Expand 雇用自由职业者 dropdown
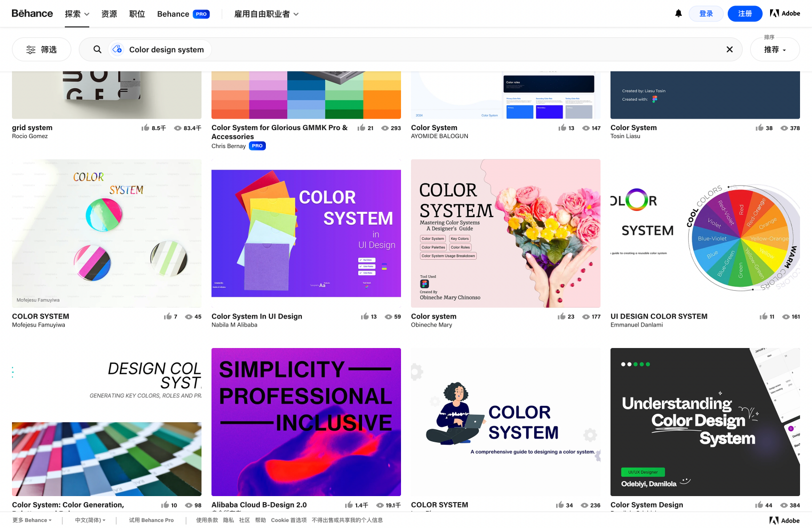This screenshot has height=528, width=812. [266, 14]
